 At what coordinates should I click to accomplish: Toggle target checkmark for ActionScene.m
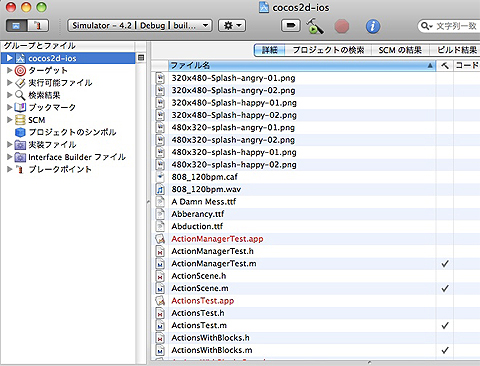pos(445,289)
